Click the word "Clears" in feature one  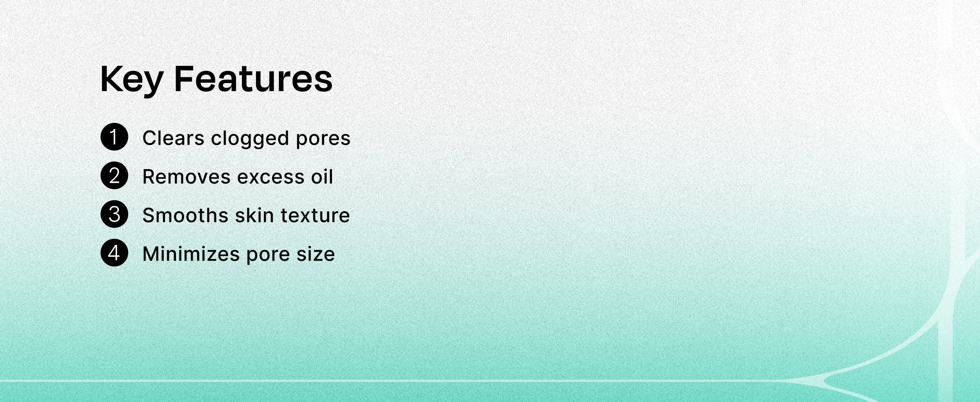pyautogui.click(x=173, y=138)
